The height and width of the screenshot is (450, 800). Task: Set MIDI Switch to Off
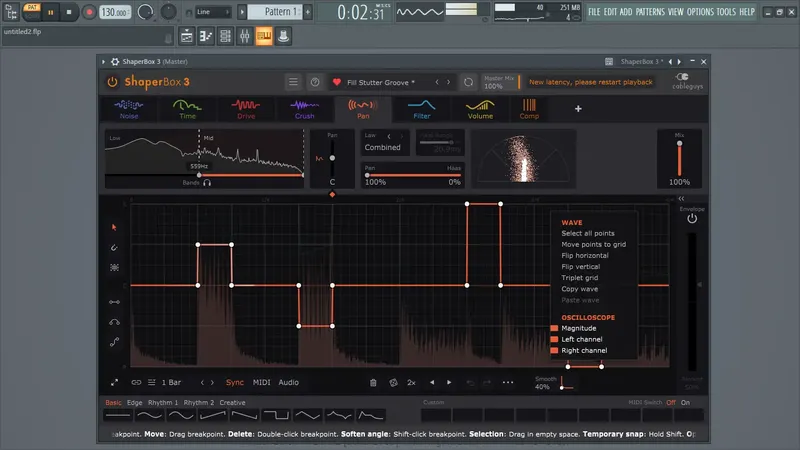pyautogui.click(x=671, y=403)
